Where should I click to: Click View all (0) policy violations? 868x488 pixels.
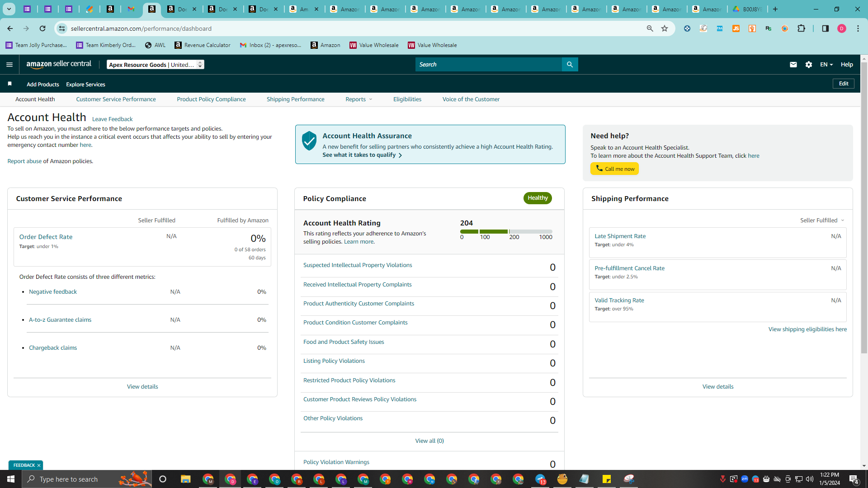pos(429,441)
